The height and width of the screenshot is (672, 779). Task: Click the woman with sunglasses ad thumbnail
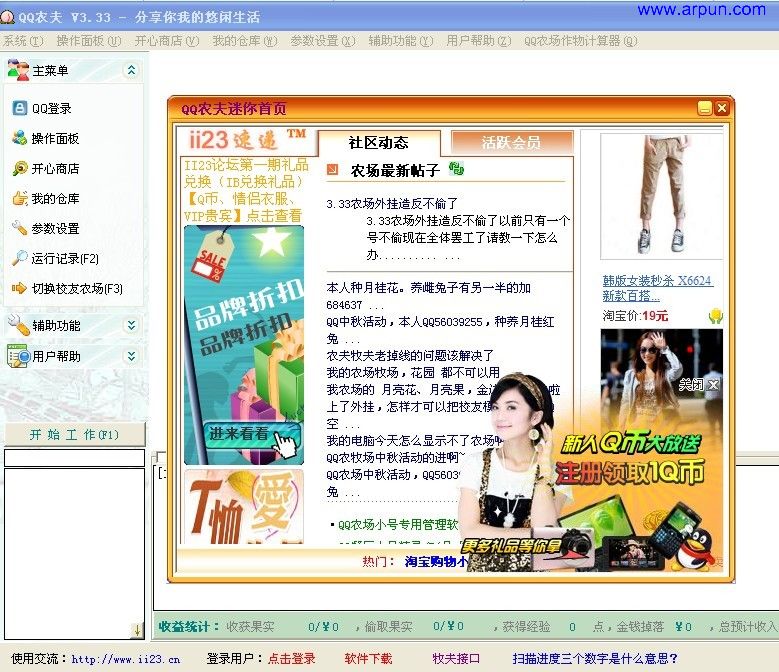661,377
